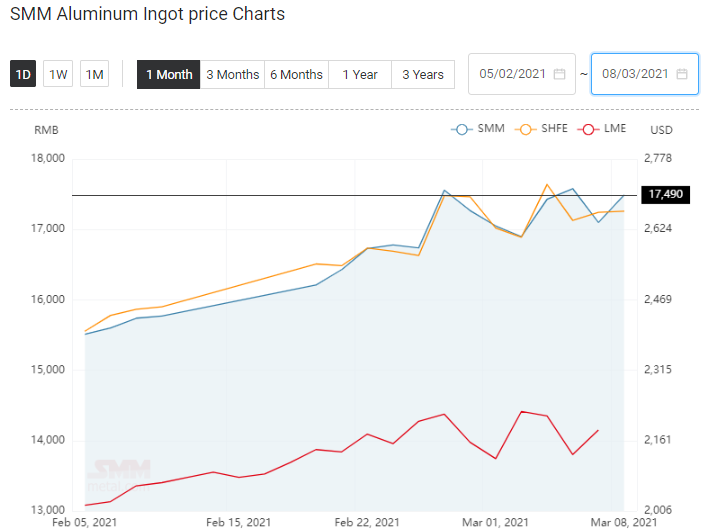Viewport: 711px width, 532px height.
Task: Switch to the 1 Month range tab
Action: click(x=169, y=74)
